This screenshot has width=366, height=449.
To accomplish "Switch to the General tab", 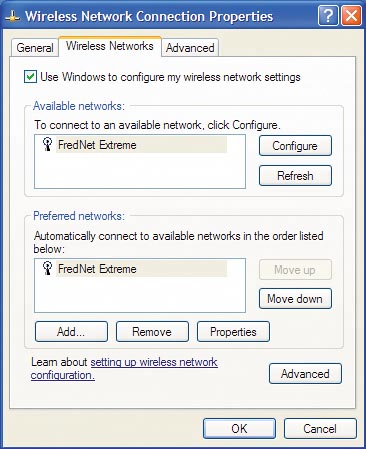I will pyautogui.click(x=35, y=48).
